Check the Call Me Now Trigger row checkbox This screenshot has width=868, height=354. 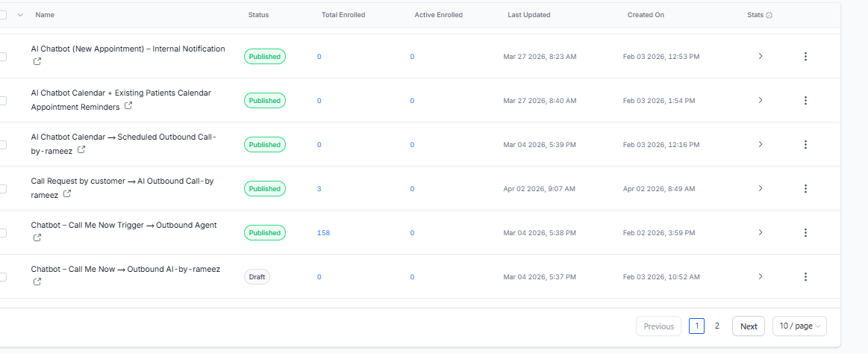click(3, 233)
